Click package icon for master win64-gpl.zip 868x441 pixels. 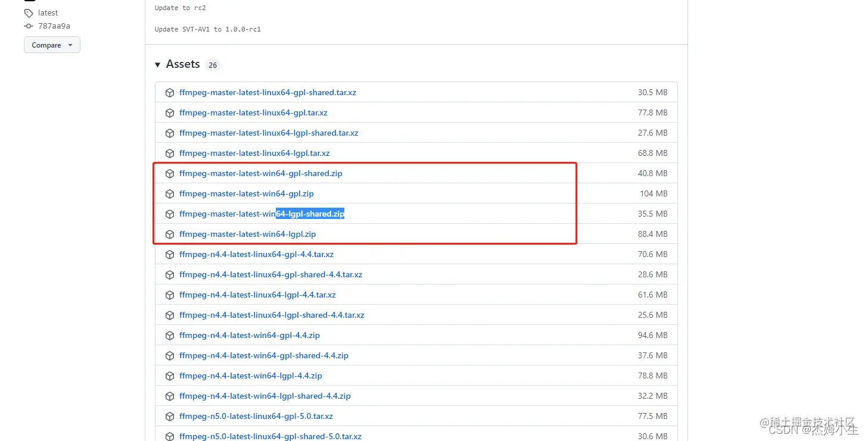pos(170,194)
